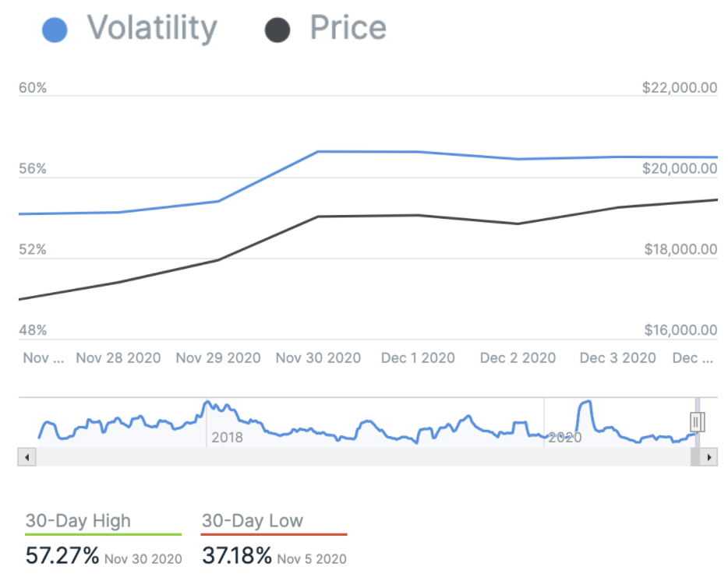Image resolution: width=728 pixels, height=581 pixels.
Task: Click the navigator scrollbar left arrow
Action: point(26,457)
